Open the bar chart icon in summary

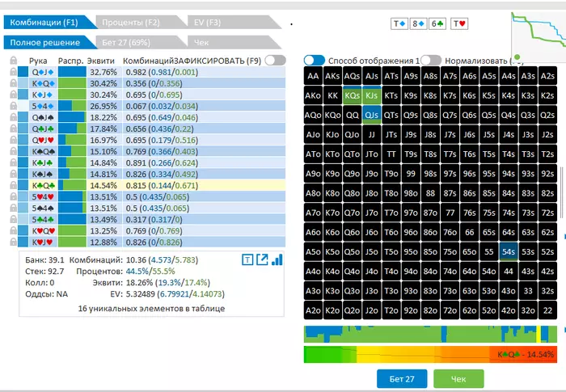pyautogui.click(x=277, y=259)
